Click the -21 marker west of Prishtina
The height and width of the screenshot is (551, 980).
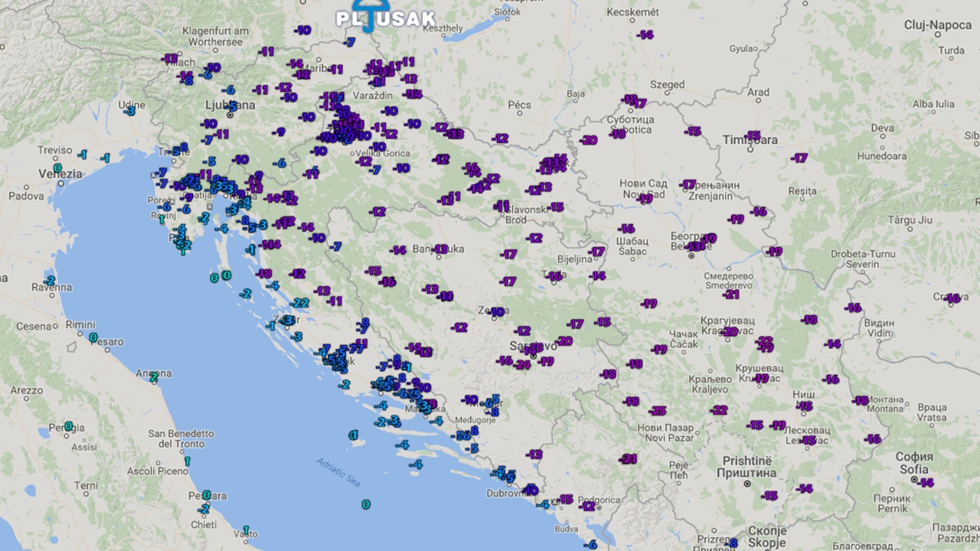(629, 459)
